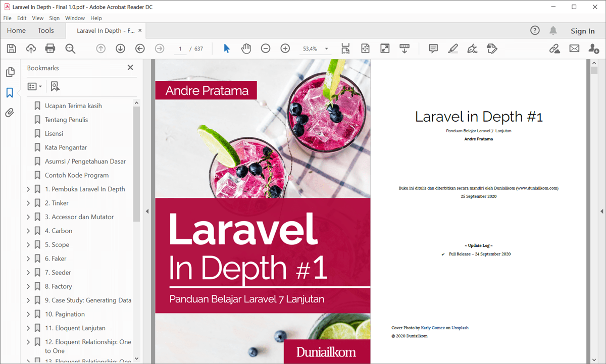Zoom in with plus button
The image size is (606, 364).
point(285,48)
